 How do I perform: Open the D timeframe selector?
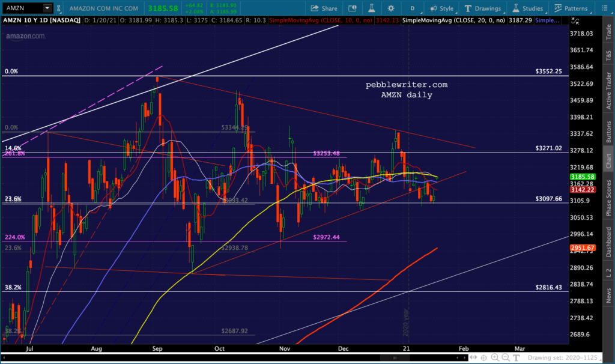point(412,8)
